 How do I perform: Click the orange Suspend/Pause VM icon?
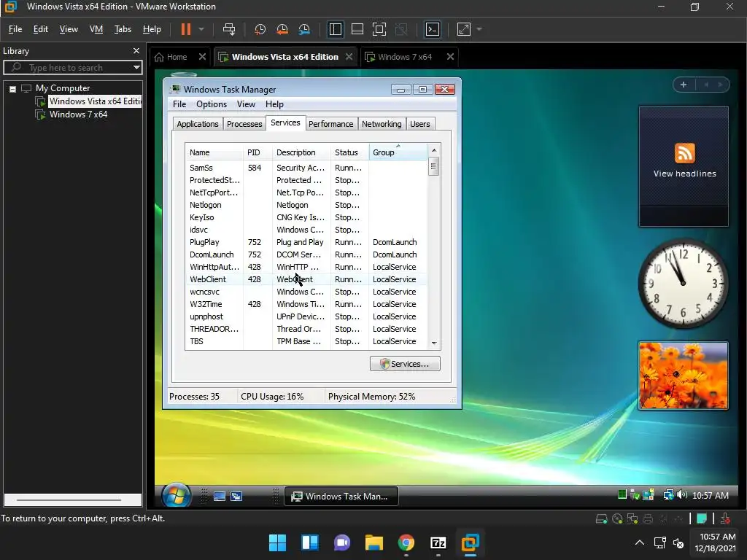coord(186,29)
